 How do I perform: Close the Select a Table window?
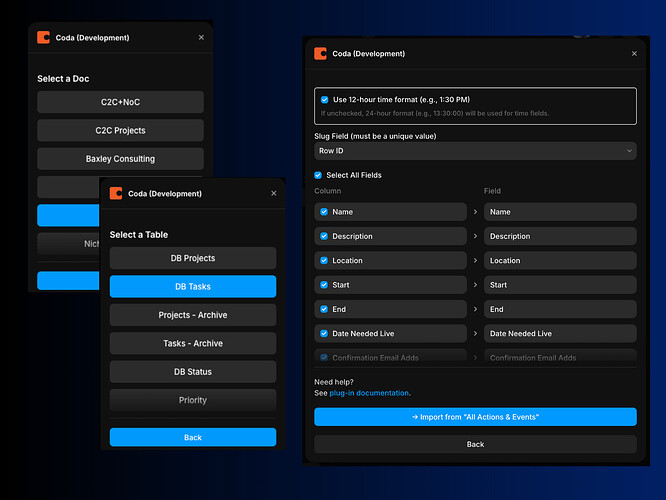(274, 193)
